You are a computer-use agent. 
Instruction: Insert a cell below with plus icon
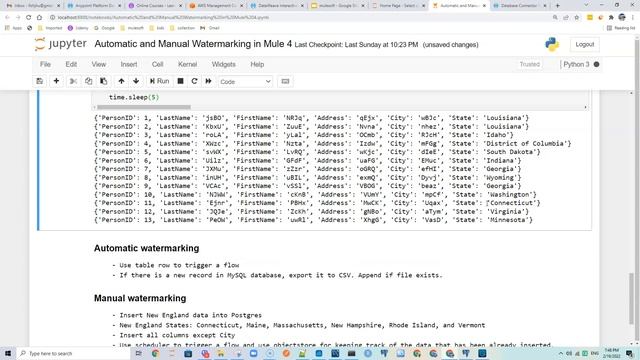(56, 81)
